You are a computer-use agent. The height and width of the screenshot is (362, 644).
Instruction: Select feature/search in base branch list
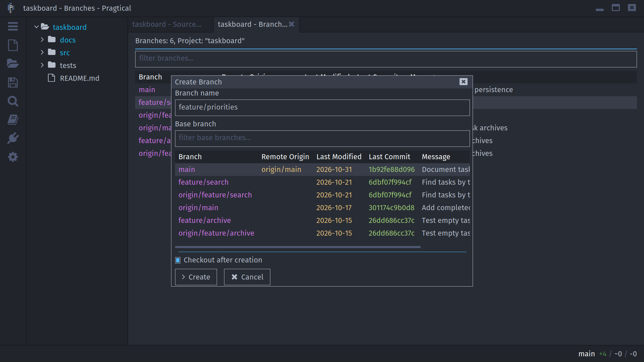pyautogui.click(x=322, y=182)
